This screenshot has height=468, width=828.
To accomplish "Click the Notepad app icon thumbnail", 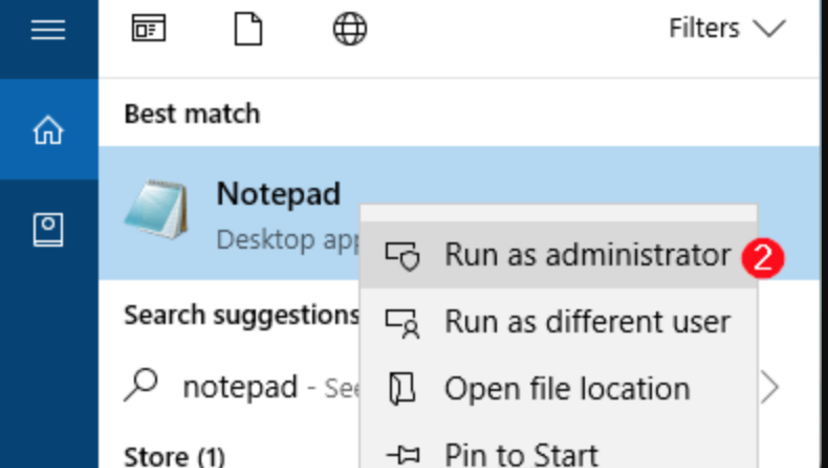I will (x=156, y=209).
